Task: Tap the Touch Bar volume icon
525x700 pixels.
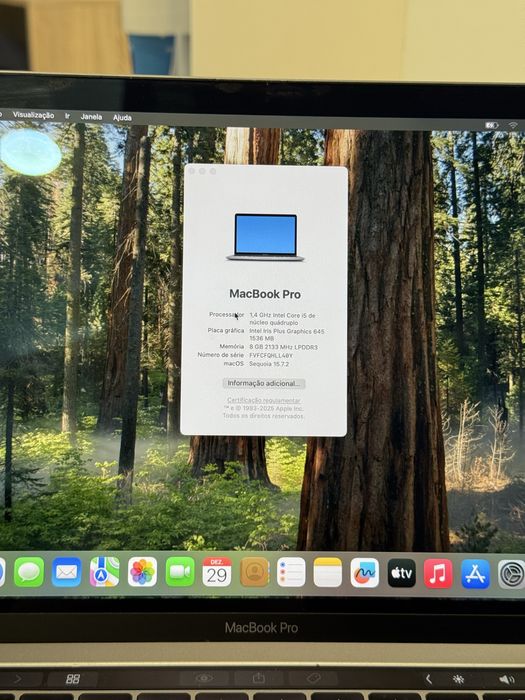Action: click(x=506, y=679)
